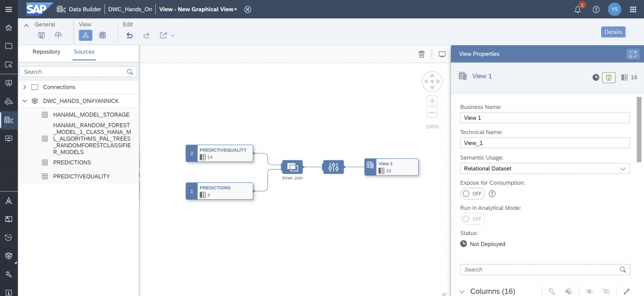Open the presentation screen side navigation icon
The image size is (644, 296).
click(x=9, y=83)
